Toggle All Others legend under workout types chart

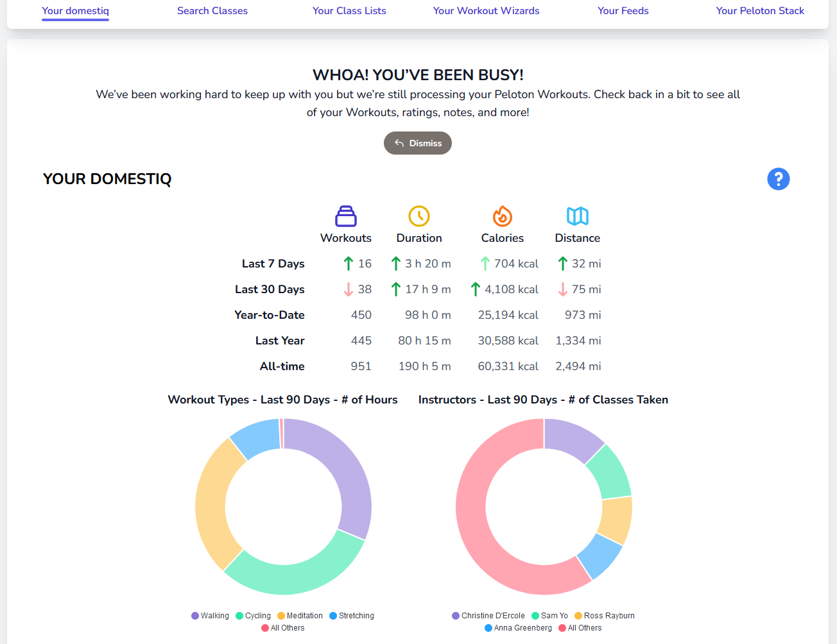click(x=283, y=628)
